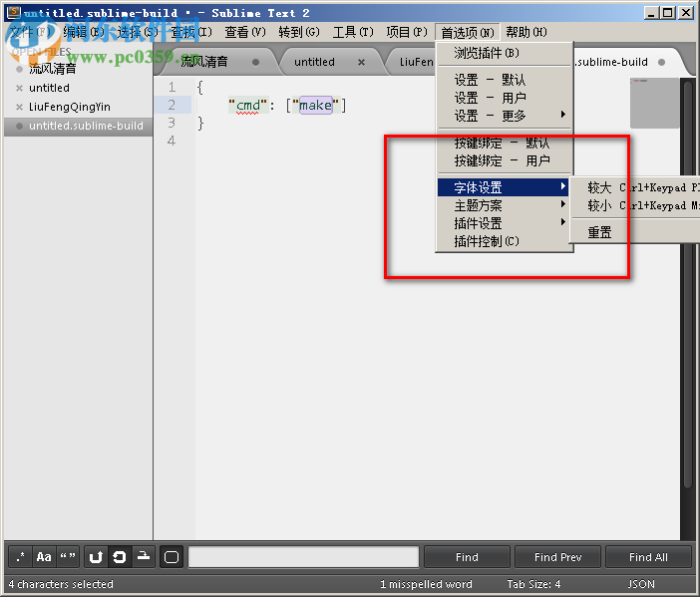Click the 首选项(N) menu
700x597 pixels.
[x=468, y=32]
